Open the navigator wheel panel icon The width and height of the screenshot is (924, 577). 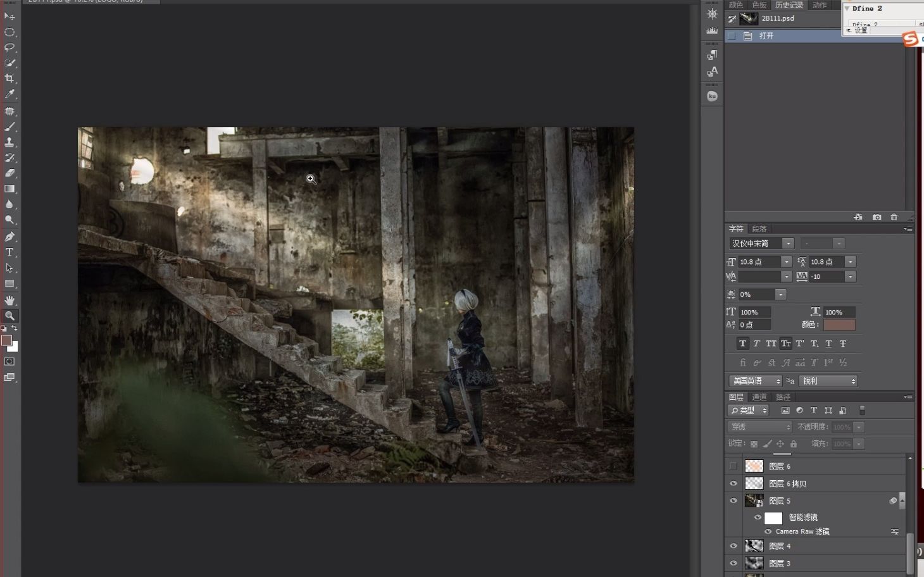coord(712,13)
